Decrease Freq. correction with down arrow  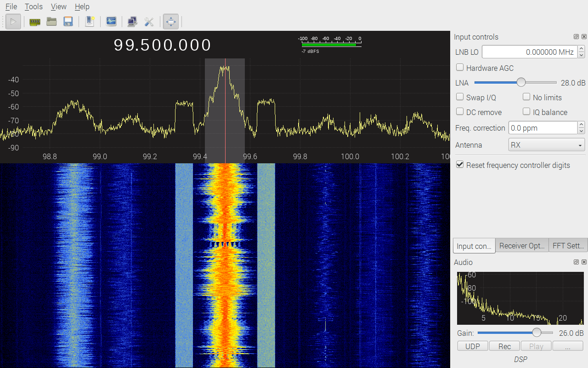click(581, 131)
